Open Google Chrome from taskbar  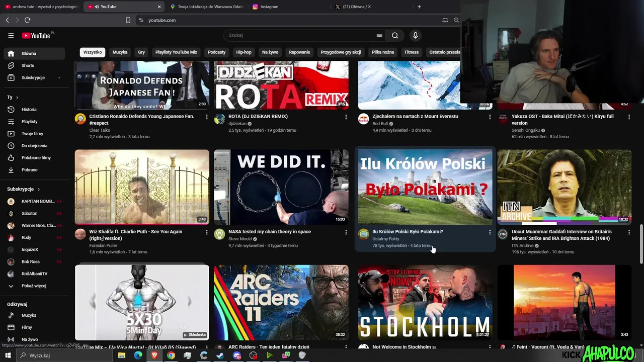[x=171, y=355]
